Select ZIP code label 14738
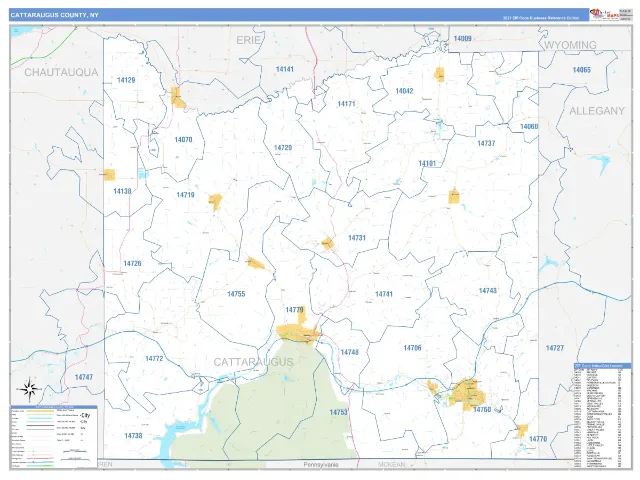This screenshot has width=640, height=480. coord(133,436)
